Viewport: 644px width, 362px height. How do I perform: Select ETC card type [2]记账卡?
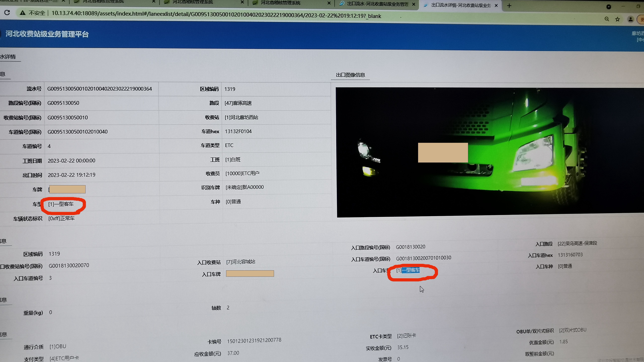(x=406, y=335)
